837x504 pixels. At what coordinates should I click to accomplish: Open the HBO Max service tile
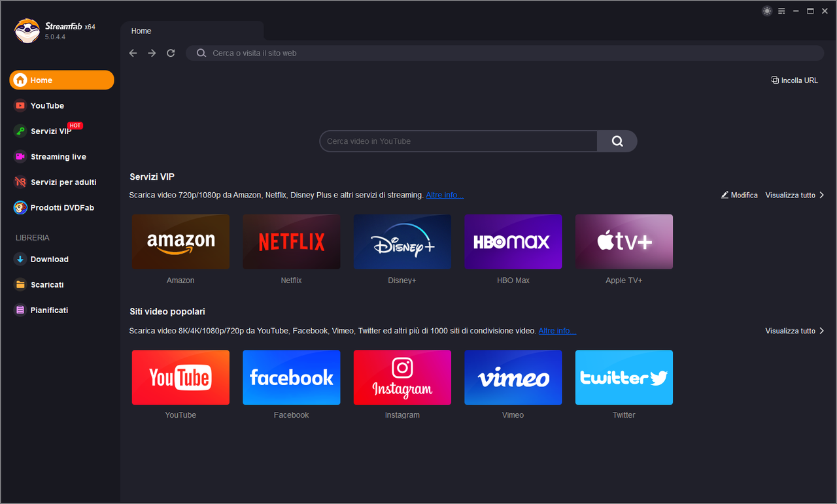pyautogui.click(x=513, y=242)
